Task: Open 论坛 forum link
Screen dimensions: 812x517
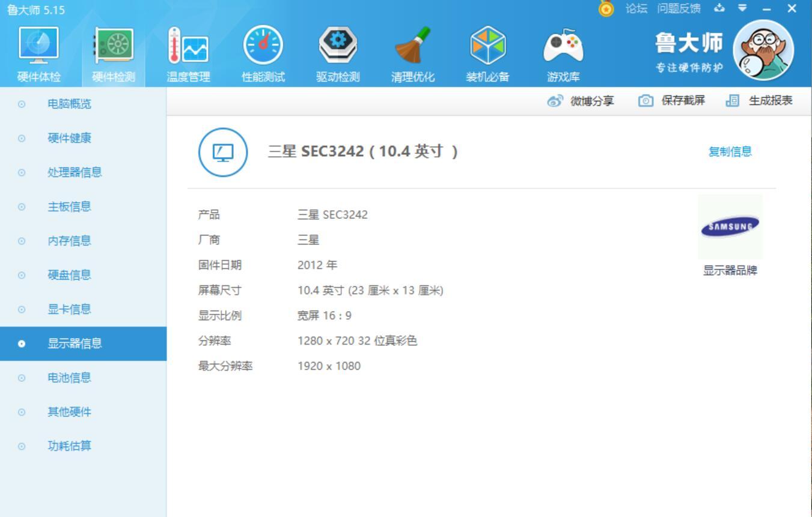Action: 636,8
